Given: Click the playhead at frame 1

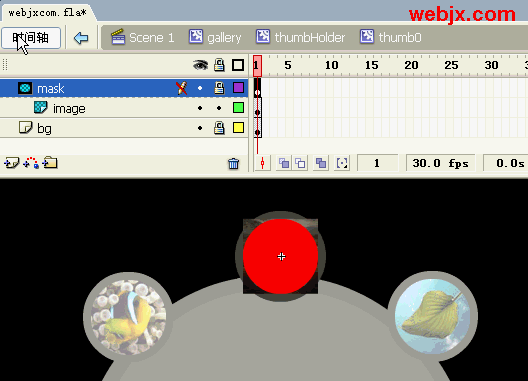Looking at the screenshot, I should (257, 66).
